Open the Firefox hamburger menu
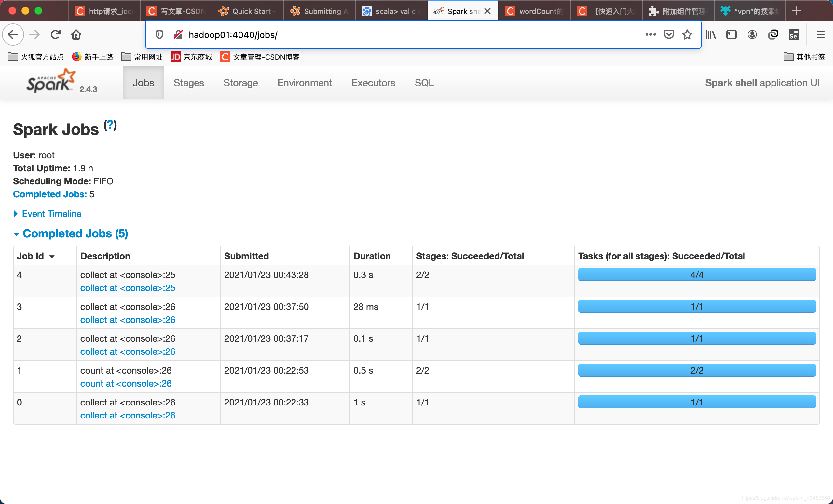The width and height of the screenshot is (833, 504). (x=821, y=34)
